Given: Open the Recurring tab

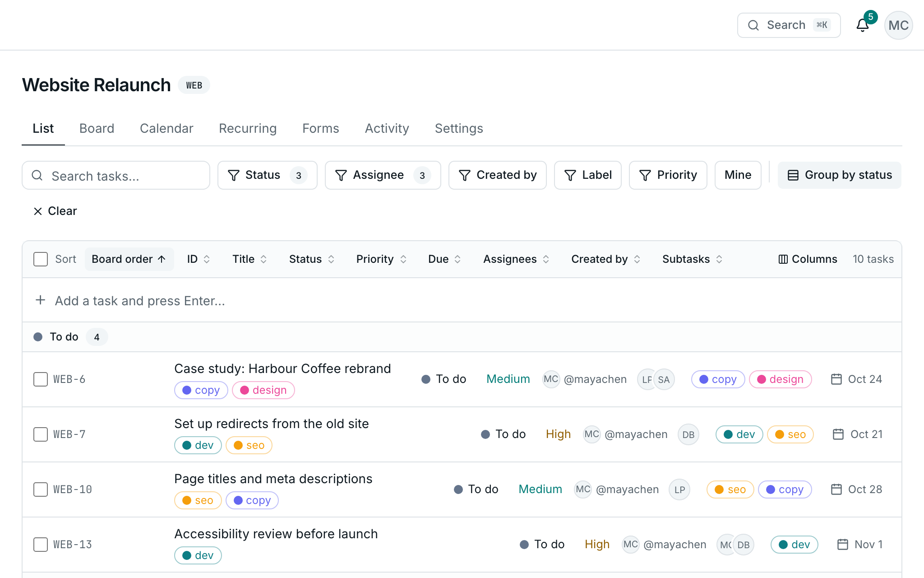Looking at the screenshot, I should tap(248, 129).
